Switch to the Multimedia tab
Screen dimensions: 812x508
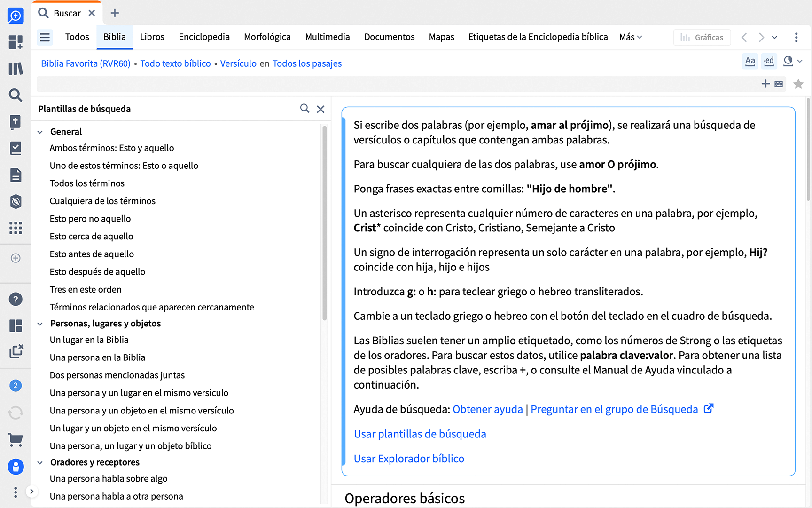(x=328, y=37)
